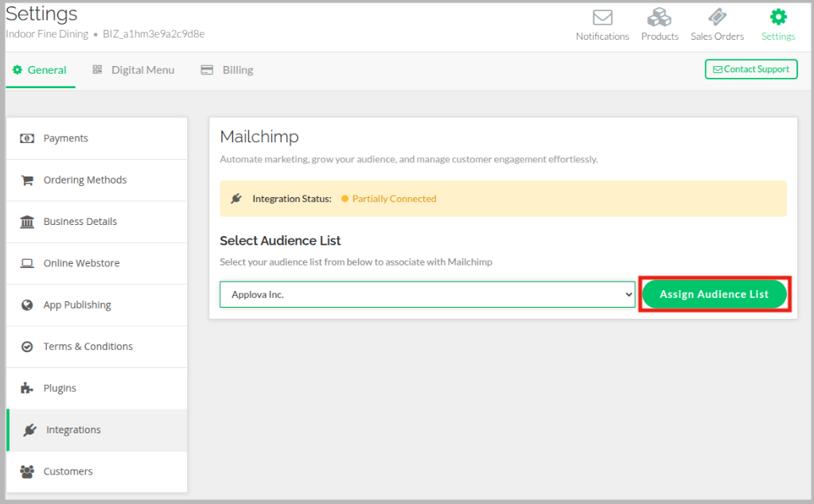Click the Settings gear icon
This screenshot has width=814, height=504.
coord(777,17)
